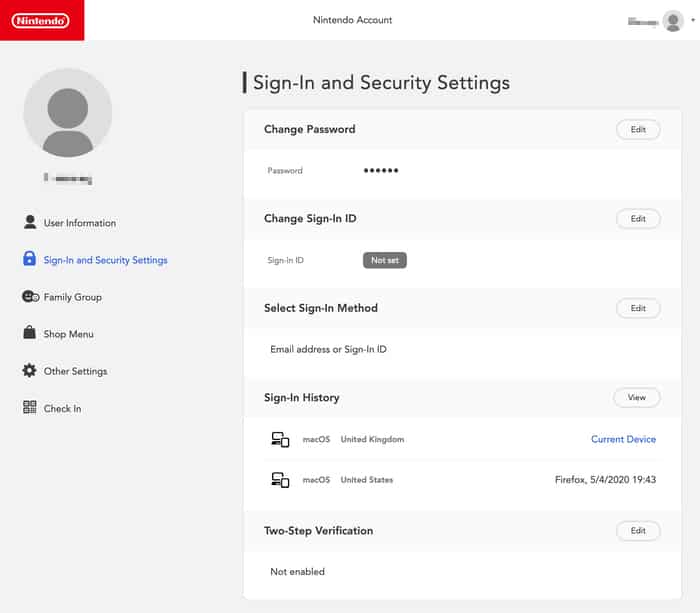Edit Two-Step Verification settings
Viewport: 700px width, 613px height.
click(x=638, y=530)
